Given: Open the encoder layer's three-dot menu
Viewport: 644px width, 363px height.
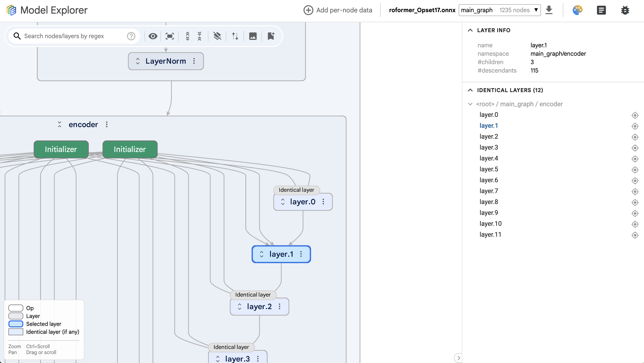Looking at the screenshot, I should [107, 124].
